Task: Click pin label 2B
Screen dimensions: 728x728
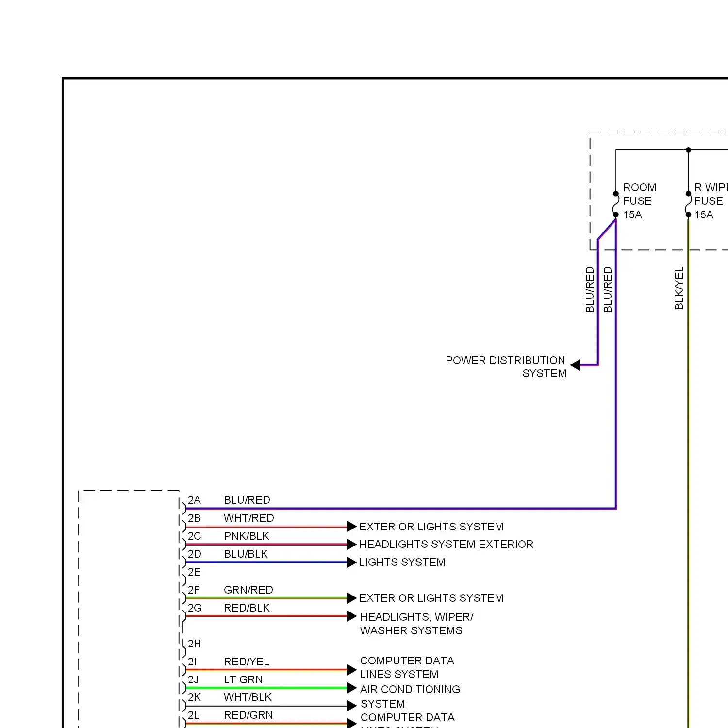Action: tap(194, 518)
